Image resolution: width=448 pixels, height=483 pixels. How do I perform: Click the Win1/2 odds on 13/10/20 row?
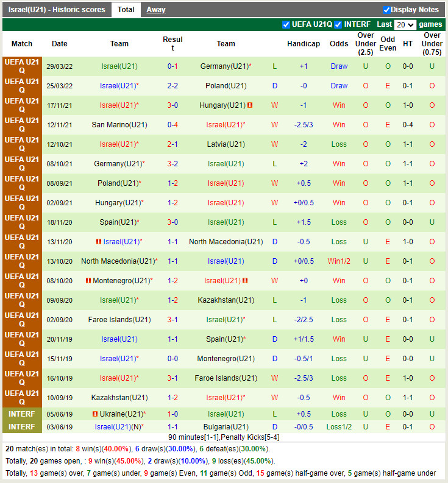(x=339, y=261)
